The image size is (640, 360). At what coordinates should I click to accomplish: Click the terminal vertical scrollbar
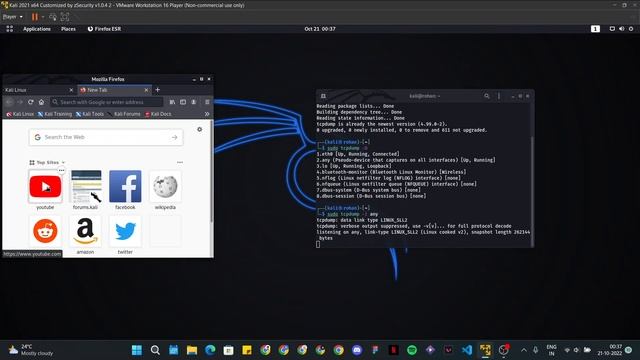[531, 192]
